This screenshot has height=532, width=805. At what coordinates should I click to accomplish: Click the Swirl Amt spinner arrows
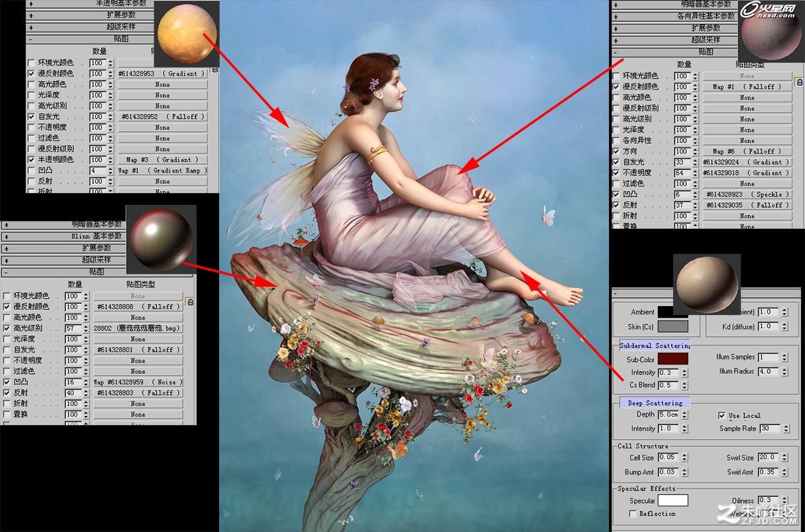tap(785, 472)
